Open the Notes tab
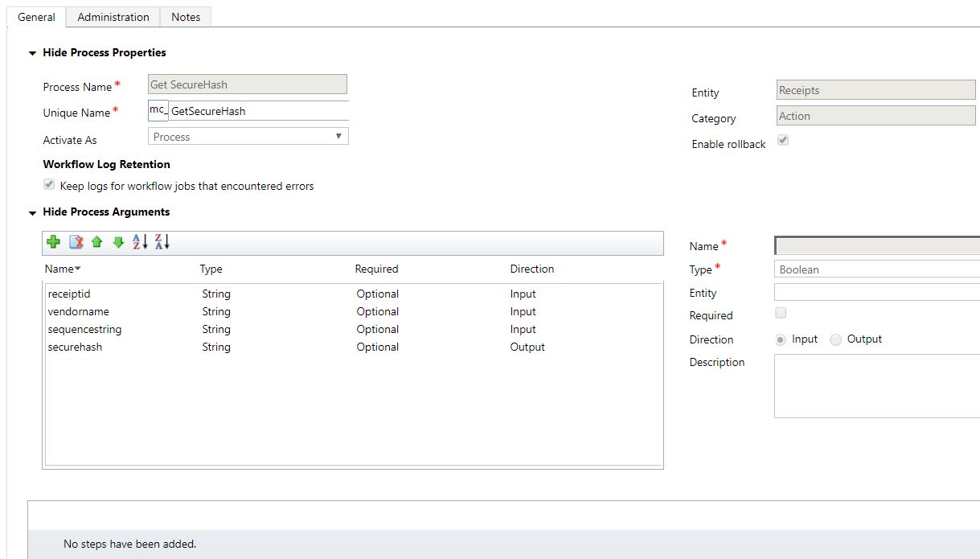Screen dimensions: 980x559 coord(186,17)
